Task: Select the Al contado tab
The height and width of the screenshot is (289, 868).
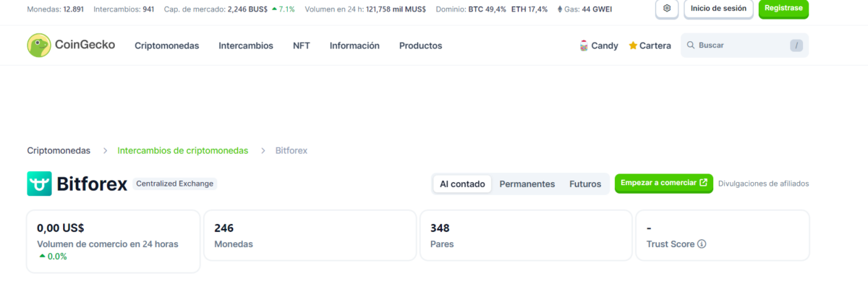Action: click(x=462, y=184)
